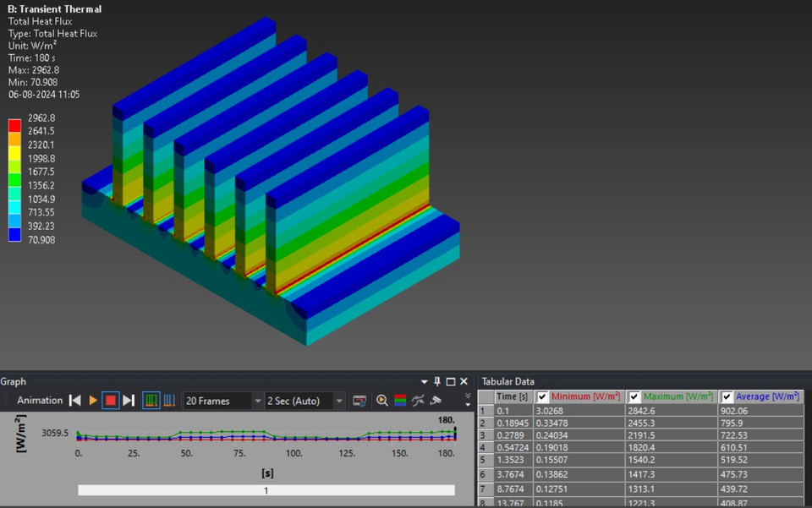Viewport: 812px width, 508px height.
Task: Select the Tabular Data panel header
Action: [507, 380]
